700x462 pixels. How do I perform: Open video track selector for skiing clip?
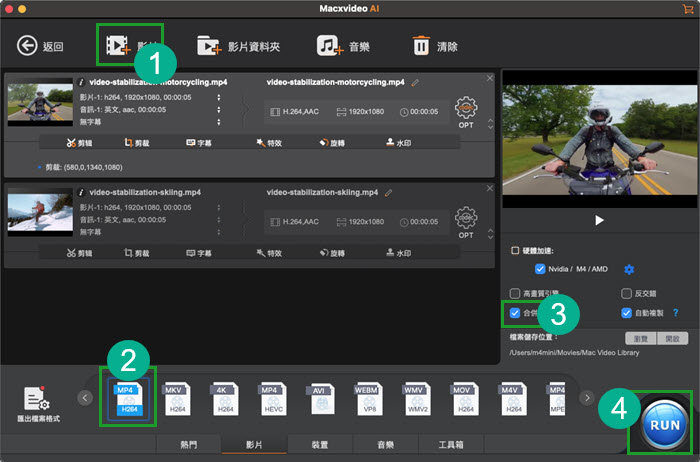pyautogui.click(x=219, y=208)
